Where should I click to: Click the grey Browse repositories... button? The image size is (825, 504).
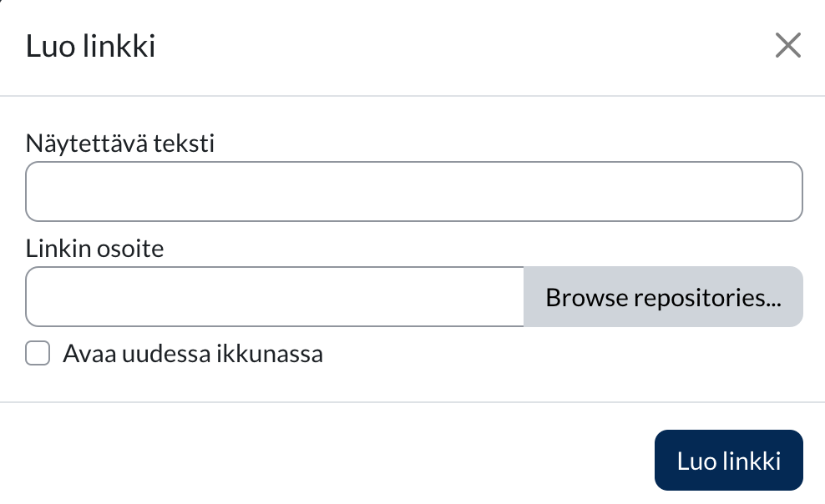663,297
